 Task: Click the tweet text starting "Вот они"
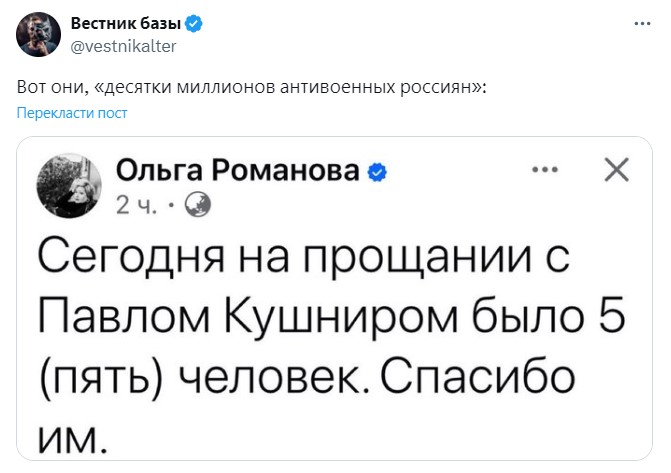252,87
